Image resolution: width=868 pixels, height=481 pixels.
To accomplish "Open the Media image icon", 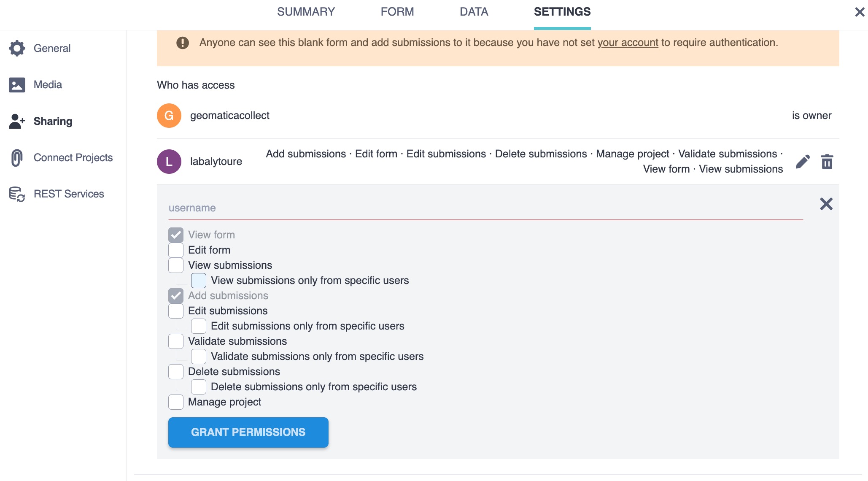I will [x=17, y=85].
